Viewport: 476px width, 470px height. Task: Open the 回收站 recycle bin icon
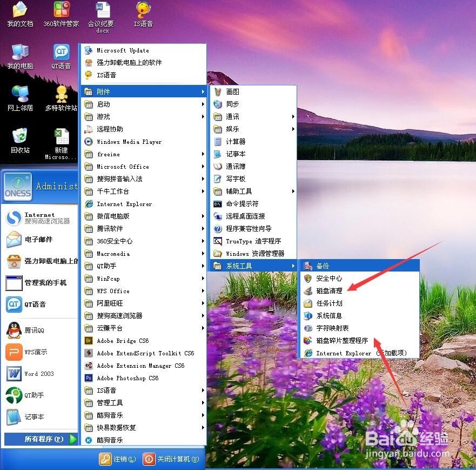point(20,141)
